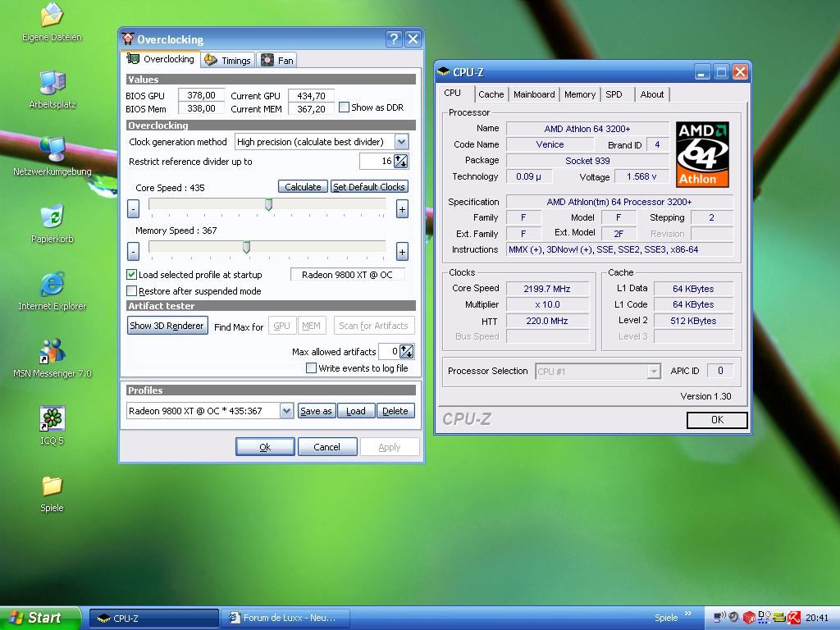This screenshot has height=630, width=840.
Task: Click Save as profile button
Action: tap(317, 411)
